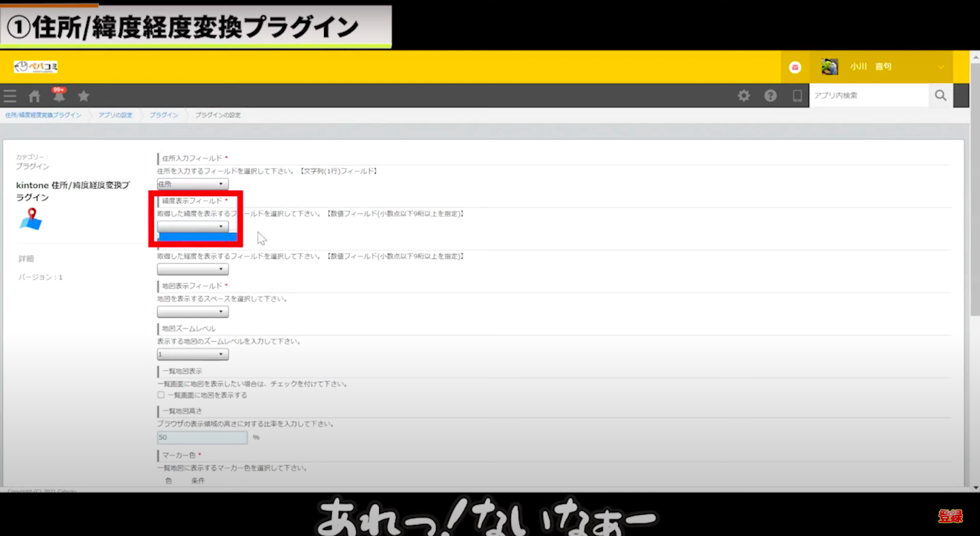980x536 pixels.
Task: Select the highlighted blue option in latitude dropdown
Action: 197,237
